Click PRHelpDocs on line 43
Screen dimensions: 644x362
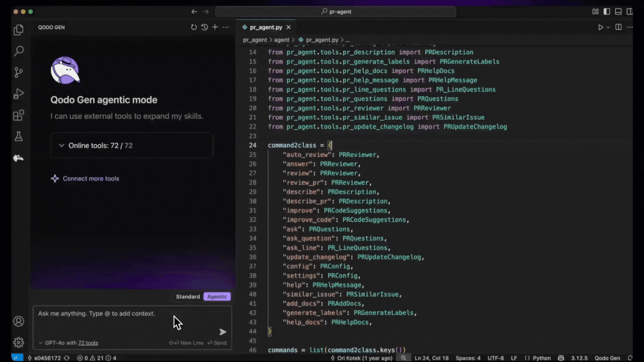[350, 322]
